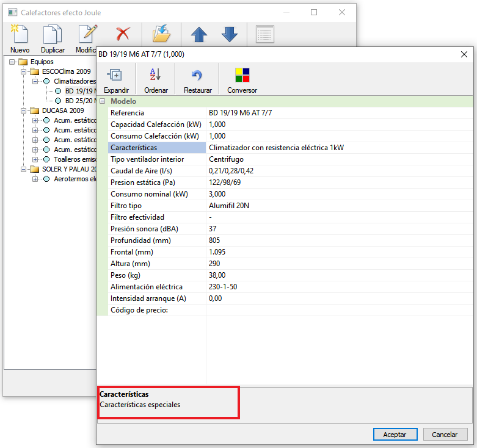
Task: Select Toalleros tree item
Action: [x=75, y=159]
